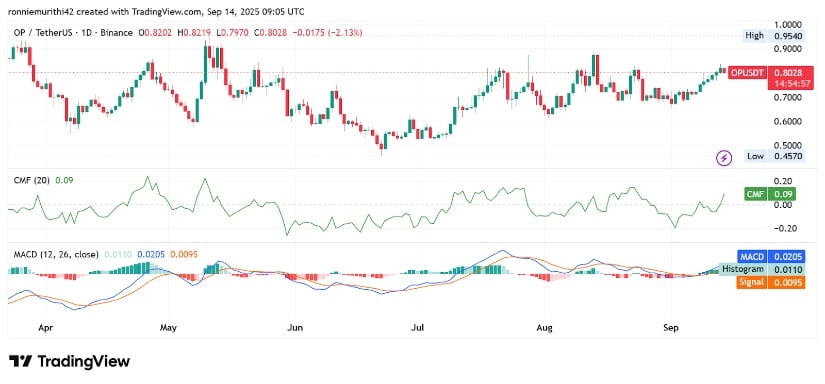Viewport: 825px width, 384px height.
Task: Select the Low 0.4570 price tag
Action: pyautogui.click(x=774, y=156)
